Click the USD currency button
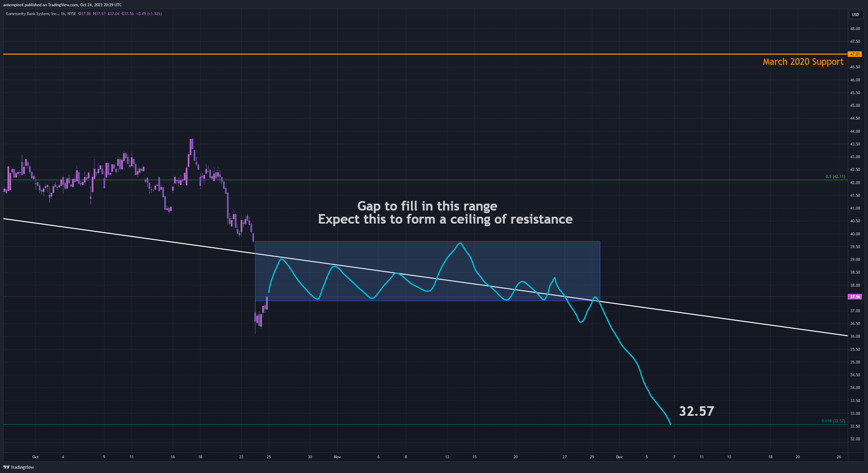Image resolution: width=868 pixels, height=473 pixels. (x=855, y=14)
